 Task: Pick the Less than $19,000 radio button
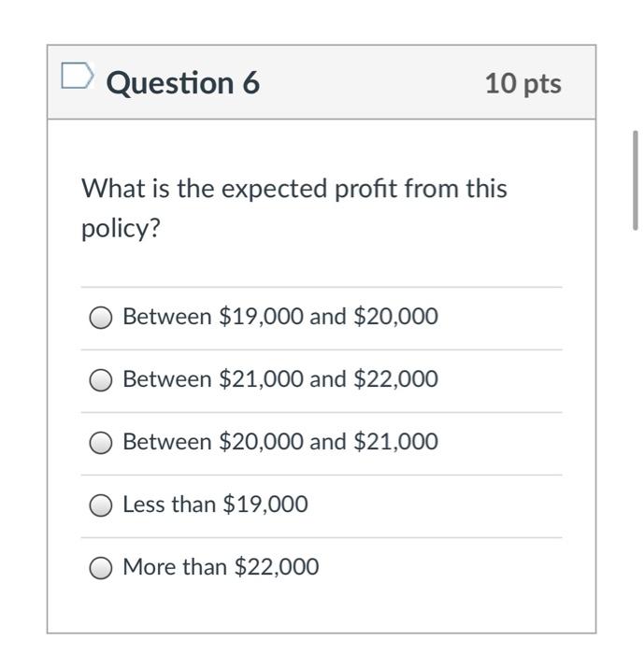pos(101,505)
